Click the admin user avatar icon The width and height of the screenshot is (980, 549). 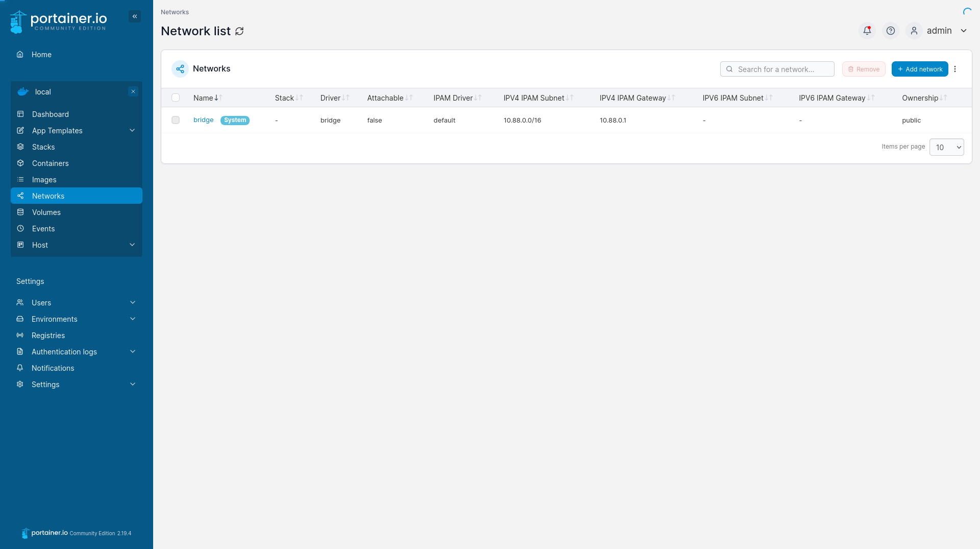(914, 31)
